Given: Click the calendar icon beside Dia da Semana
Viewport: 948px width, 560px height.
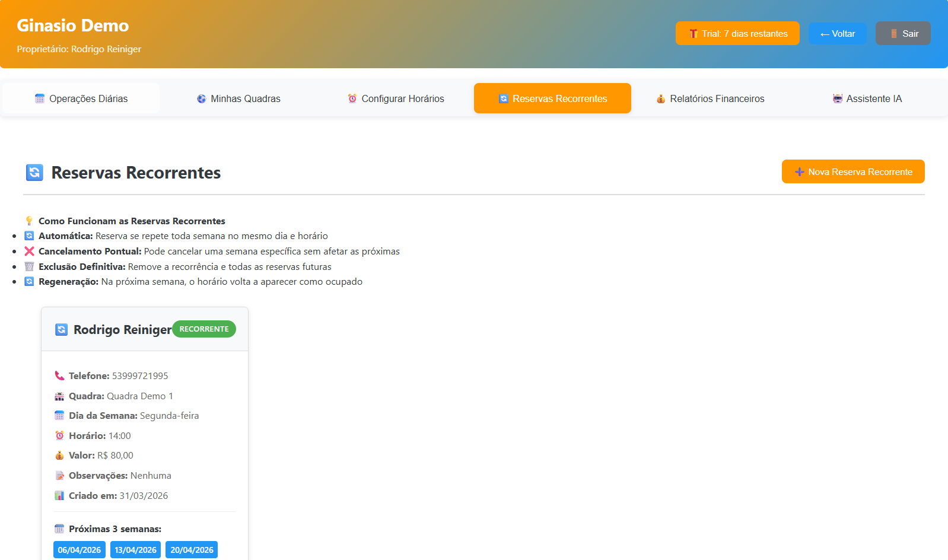Looking at the screenshot, I should point(59,416).
